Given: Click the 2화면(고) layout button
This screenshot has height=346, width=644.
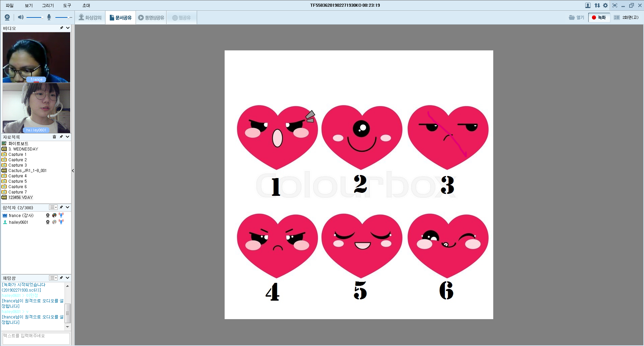Looking at the screenshot, I should click(626, 17).
